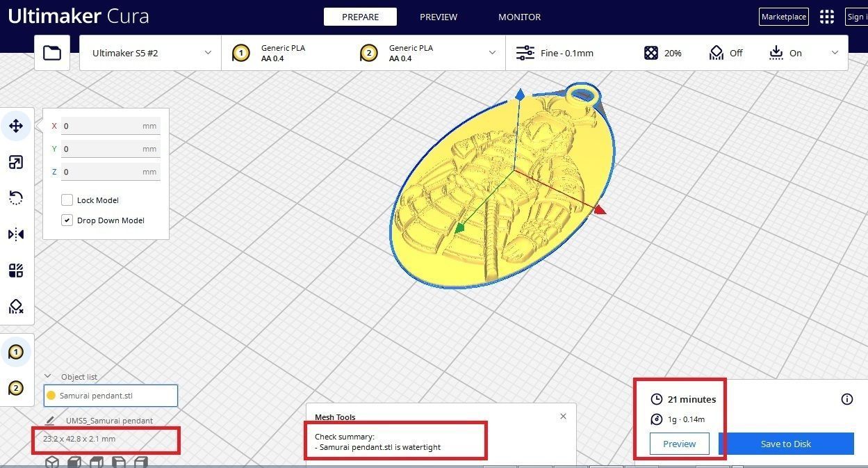Close the Mesh Tools notification

[x=563, y=416]
